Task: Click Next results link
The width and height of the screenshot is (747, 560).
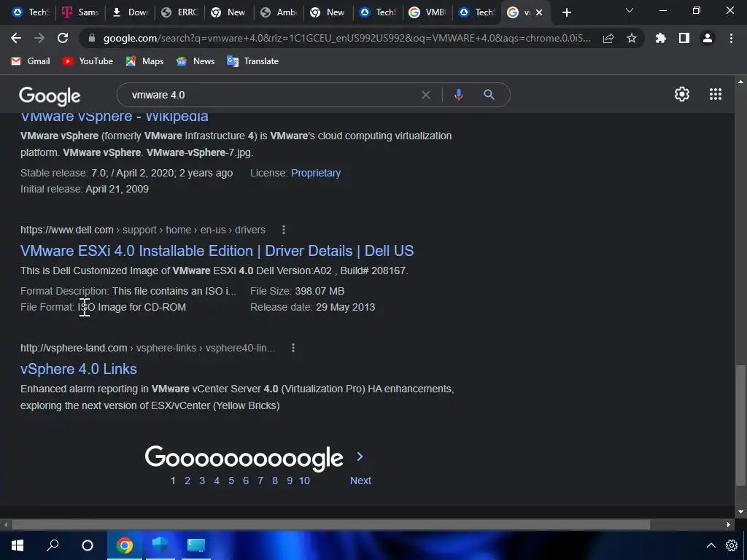Action: [x=360, y=481]
